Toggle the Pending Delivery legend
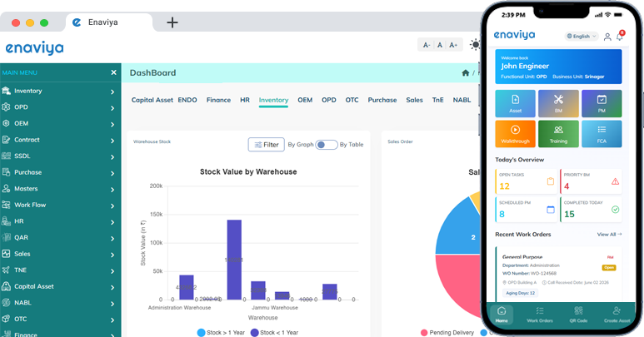Viewport: 644px width, 337px height. [x=447, y=333]
